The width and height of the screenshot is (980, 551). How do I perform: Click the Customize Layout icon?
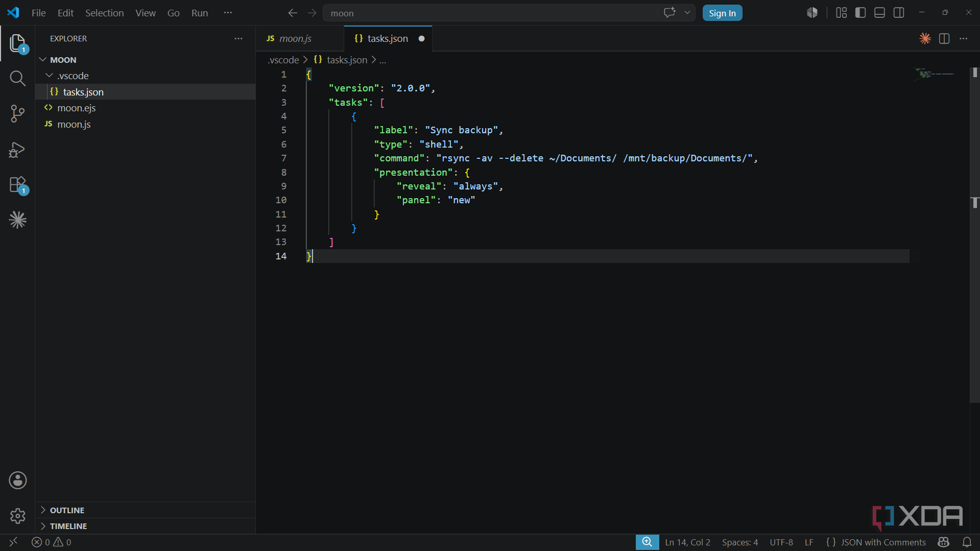point(842,13)
